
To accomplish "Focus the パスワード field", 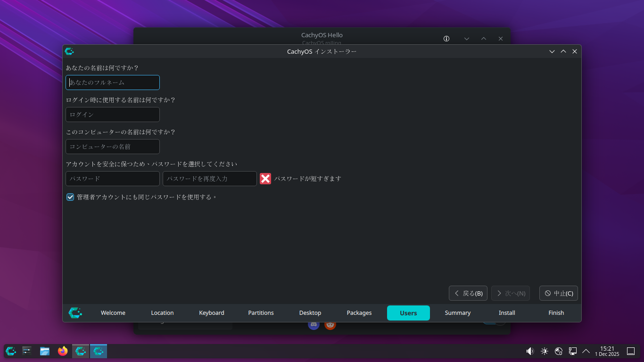I will [x=113, y=179].
